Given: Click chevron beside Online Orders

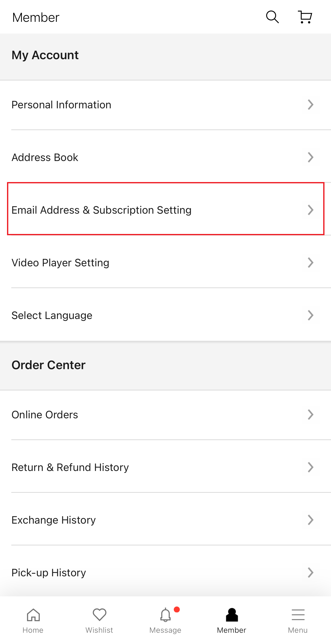Looking at the screenshot, I should 310,415.
